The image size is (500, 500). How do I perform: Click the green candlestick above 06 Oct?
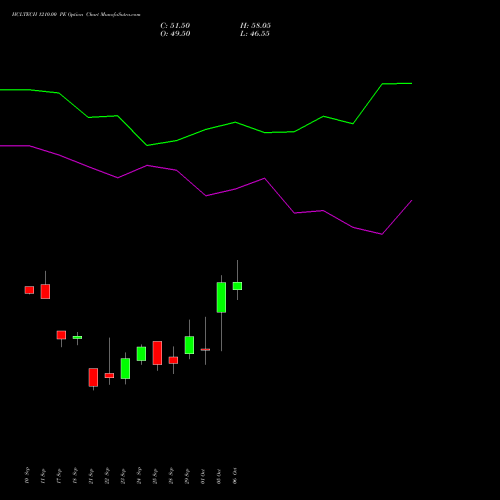237,286
